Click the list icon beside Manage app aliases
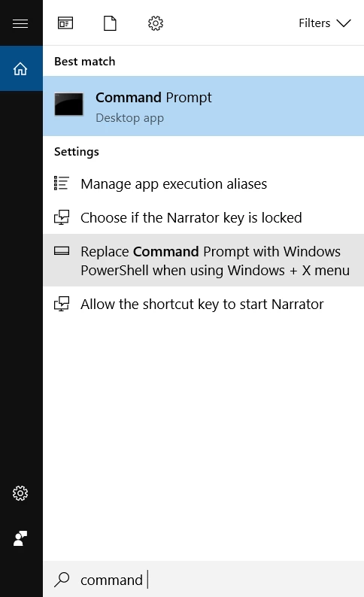Viewport: 364px width, 597px height. [62, 183]
